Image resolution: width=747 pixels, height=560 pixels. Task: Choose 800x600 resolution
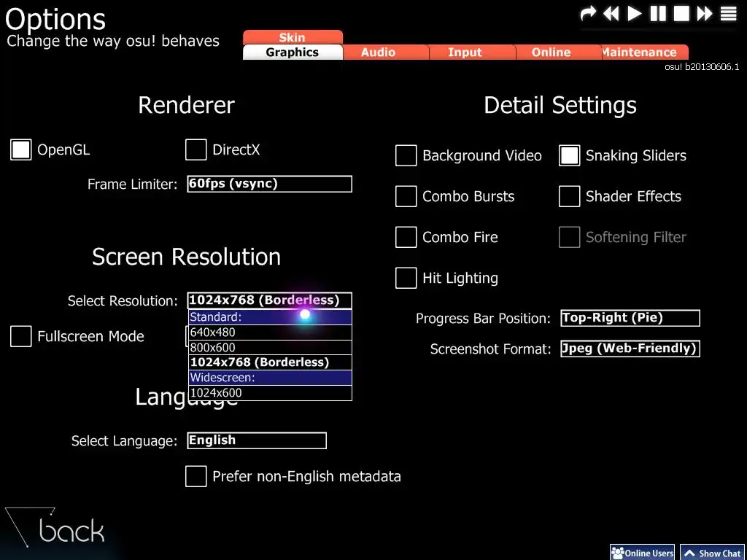pyautogui.click(x=270, y=347)
